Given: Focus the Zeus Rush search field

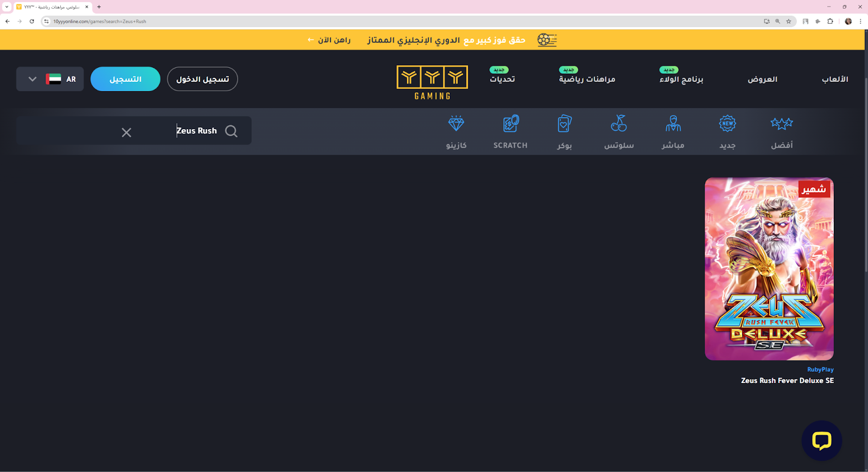Looking at the screenshot, I should pos(133,131).
